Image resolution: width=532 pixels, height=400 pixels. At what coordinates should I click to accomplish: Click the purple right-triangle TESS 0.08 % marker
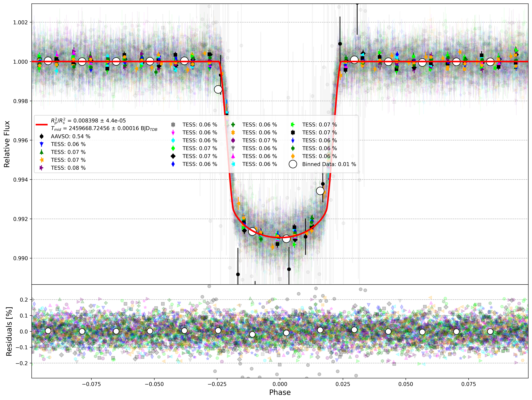tap(42, 168)
